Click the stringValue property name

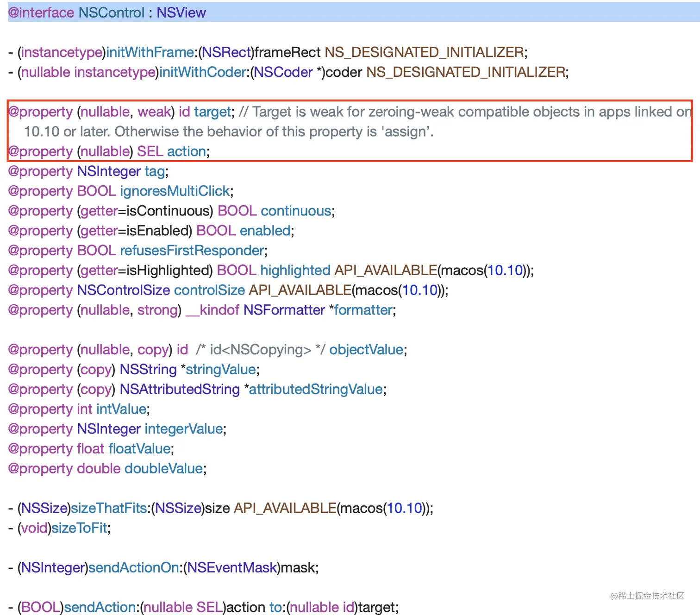(221, 370)
